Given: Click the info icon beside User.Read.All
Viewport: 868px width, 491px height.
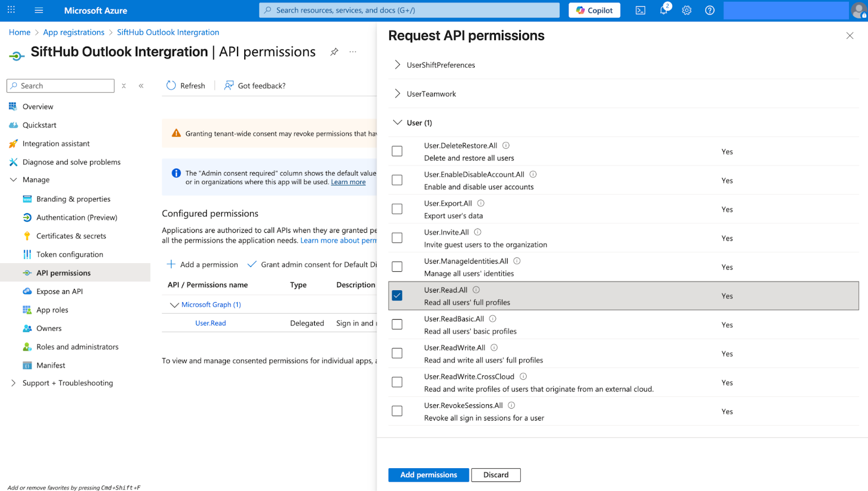Looking at the screenshot, I should point(476,290).
